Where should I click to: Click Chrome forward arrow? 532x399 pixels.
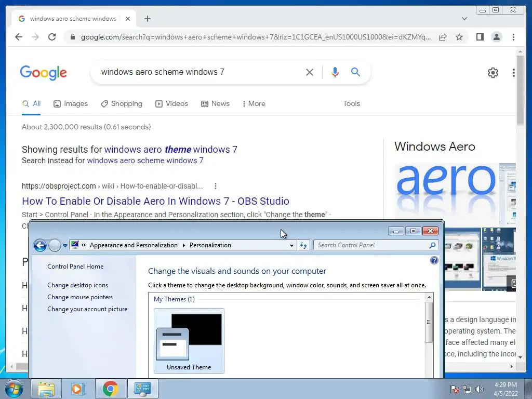[35, 37]
